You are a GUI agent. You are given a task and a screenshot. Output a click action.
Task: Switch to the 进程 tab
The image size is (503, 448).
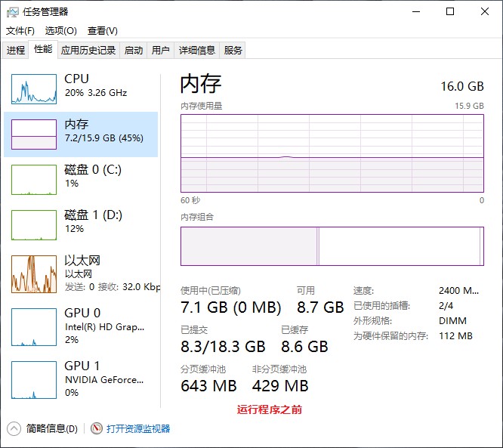point(16,51)
